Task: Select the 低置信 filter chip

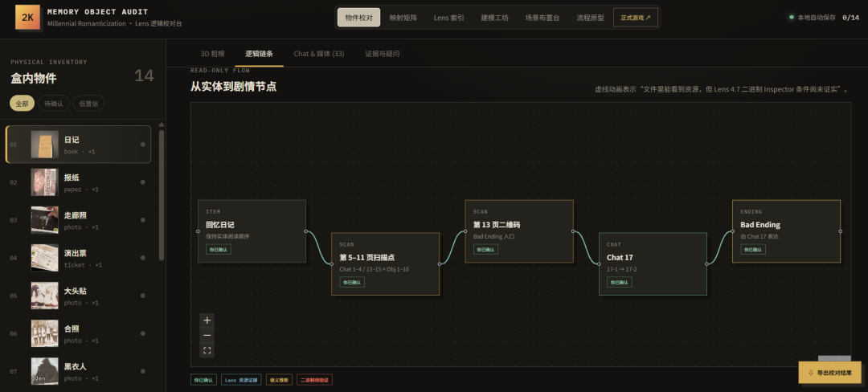Action: [88, 104]
